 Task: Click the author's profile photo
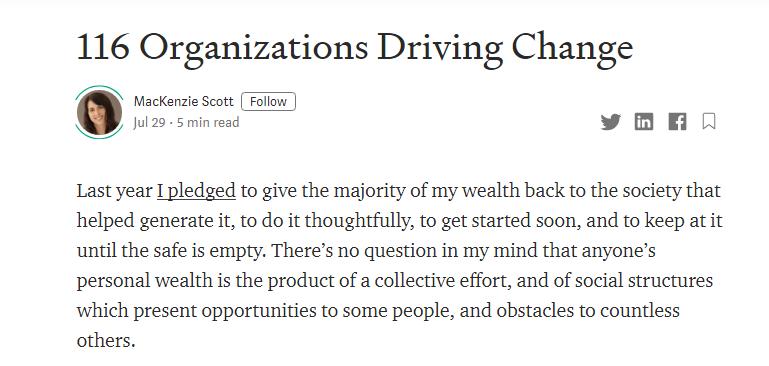point(99,112)
